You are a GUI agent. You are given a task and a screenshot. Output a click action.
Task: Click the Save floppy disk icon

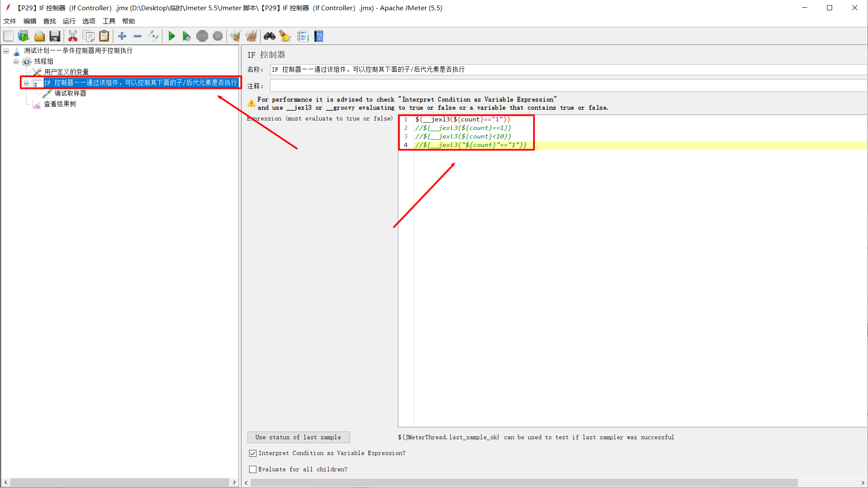point(55,36)
